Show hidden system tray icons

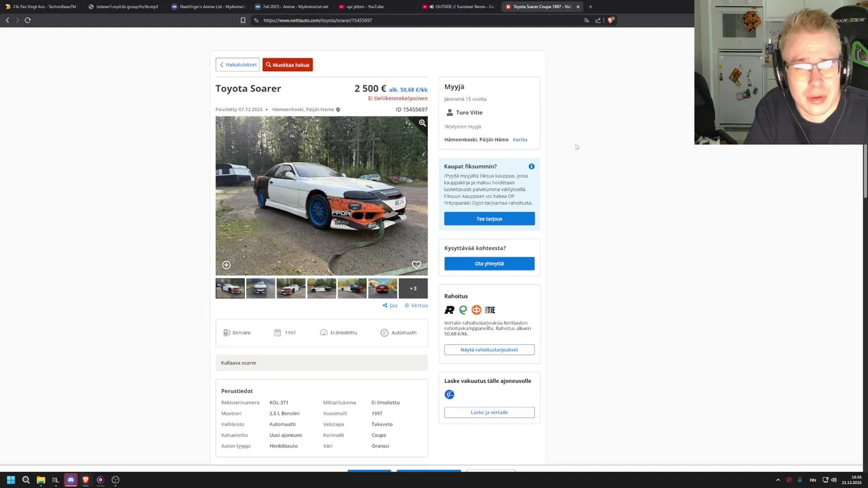coord(778,480)
